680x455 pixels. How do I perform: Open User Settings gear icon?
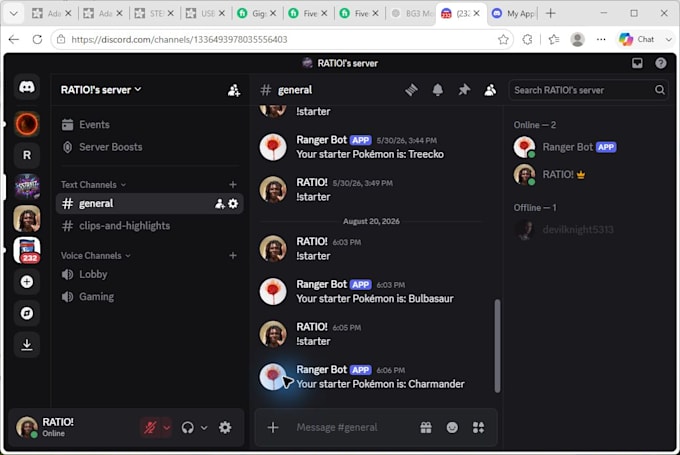point(225,428)
